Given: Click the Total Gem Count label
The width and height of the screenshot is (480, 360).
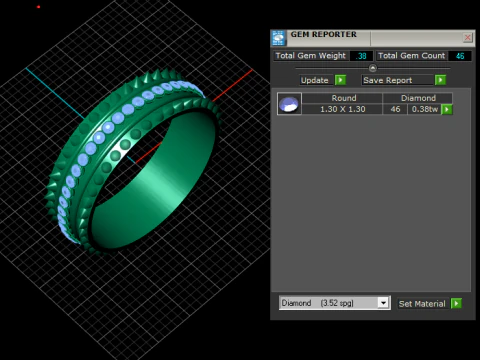Looking at the screenshot, I should click(412, 56).
